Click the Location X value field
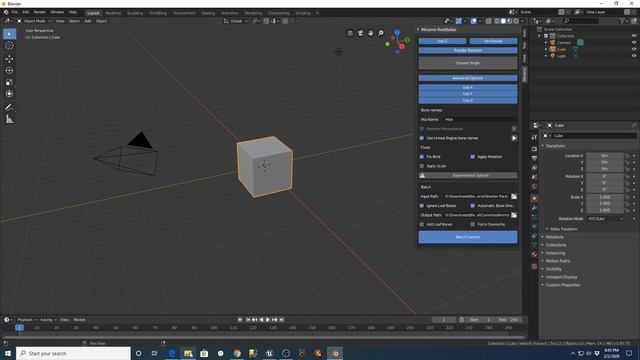Screen dimensions: 640x360 point(605,156)
